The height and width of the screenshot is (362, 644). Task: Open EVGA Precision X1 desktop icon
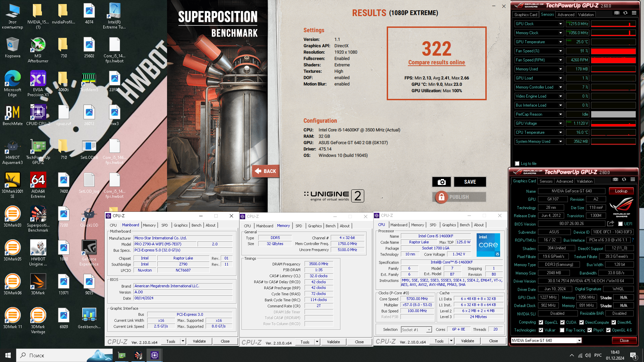click(38, 84)
